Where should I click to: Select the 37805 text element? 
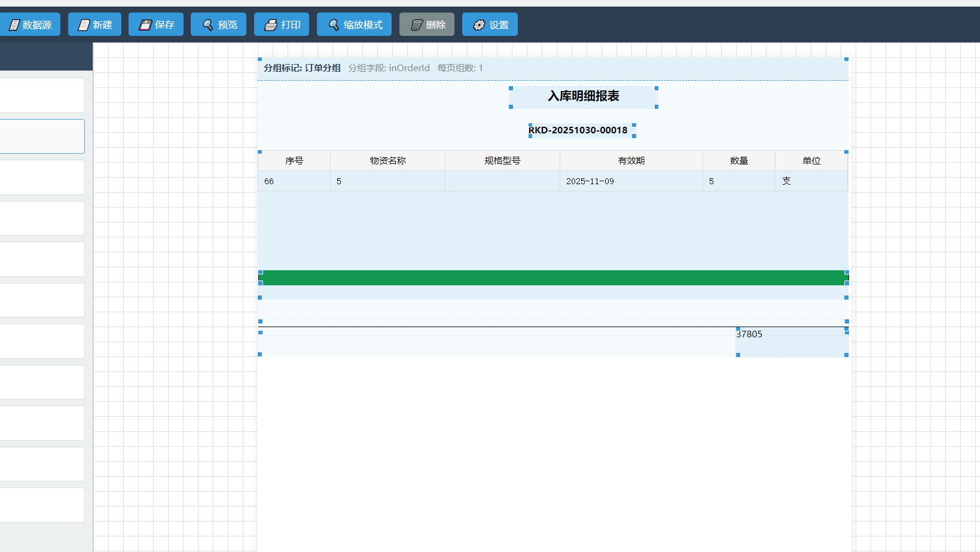point(792,342)
